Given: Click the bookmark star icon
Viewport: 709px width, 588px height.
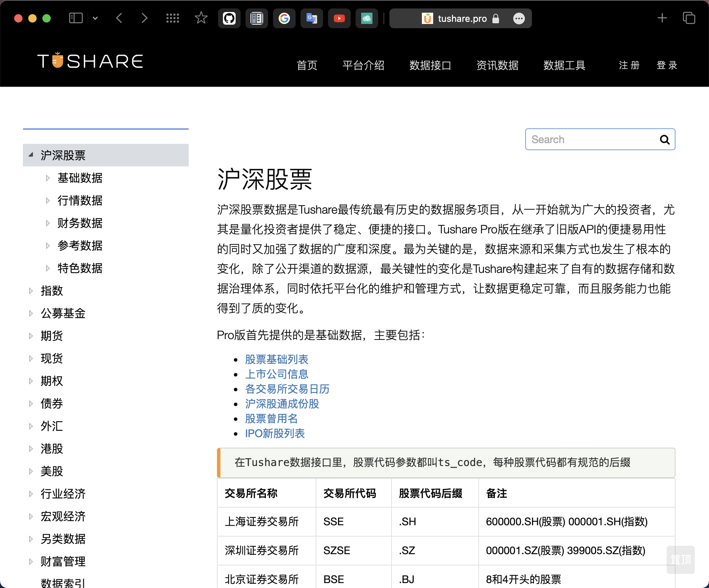Looking at the screenshot, I should 201,18.
